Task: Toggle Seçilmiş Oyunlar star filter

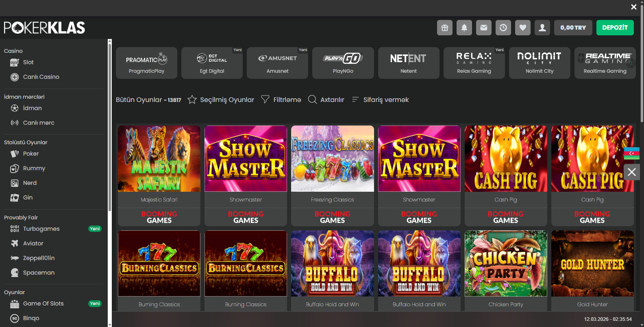Action: coord(192,100)
